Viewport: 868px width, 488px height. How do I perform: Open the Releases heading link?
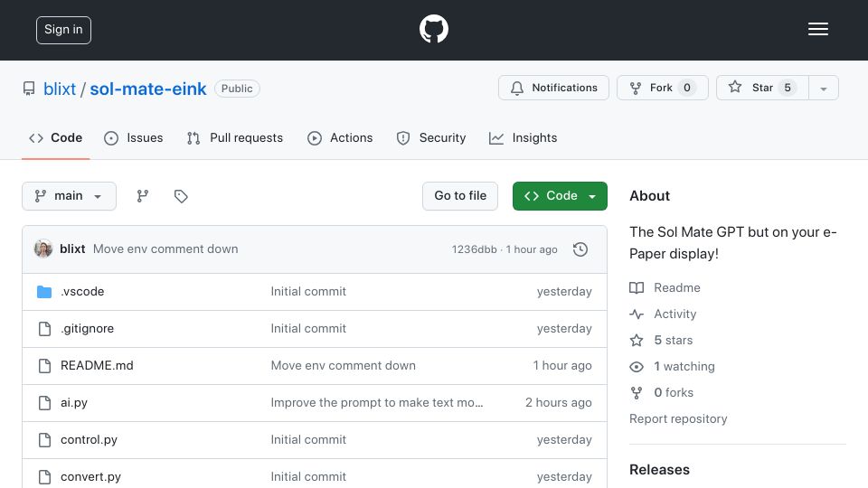pos(659,470)
